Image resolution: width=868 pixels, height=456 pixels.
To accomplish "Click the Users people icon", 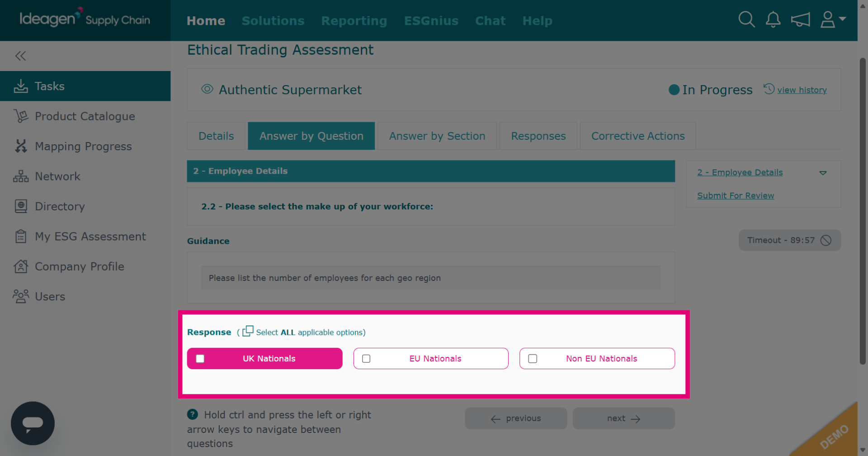I will click(21, 296).
